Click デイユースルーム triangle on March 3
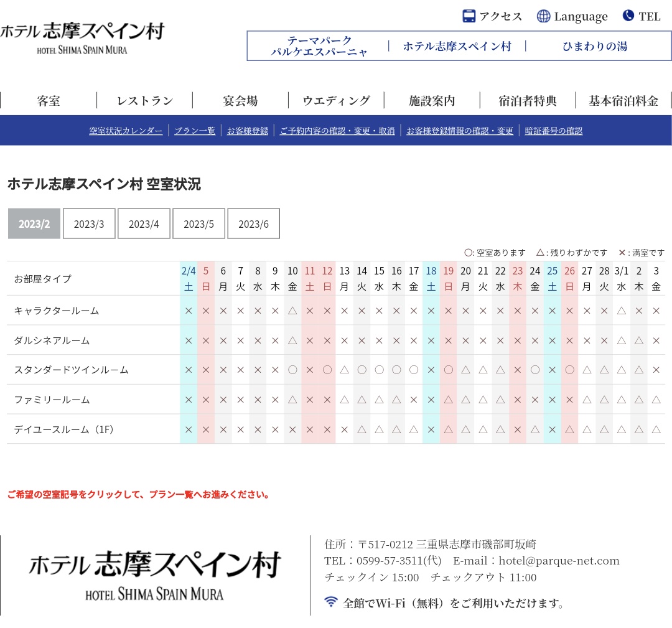The height and width of the screenshot is (628, 672). point(656,429)
